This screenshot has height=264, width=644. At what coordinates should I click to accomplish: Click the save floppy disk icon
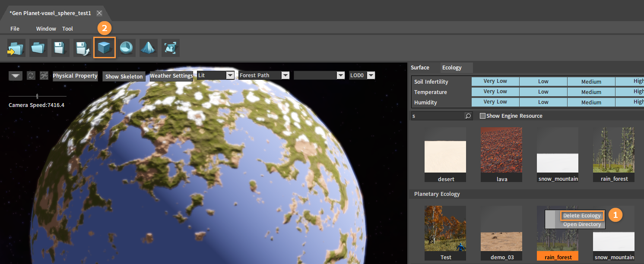(60, 48)
